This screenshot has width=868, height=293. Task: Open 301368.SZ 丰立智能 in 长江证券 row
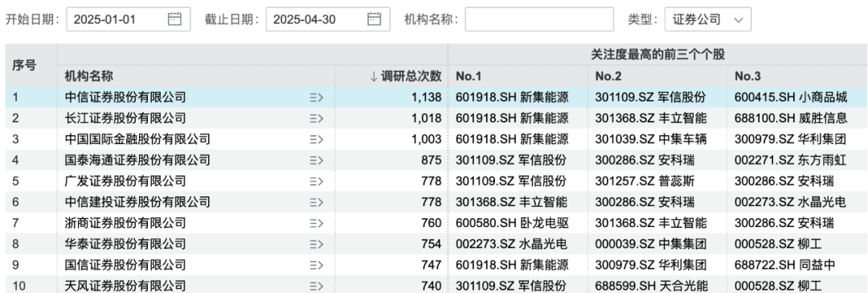[651, 118]
